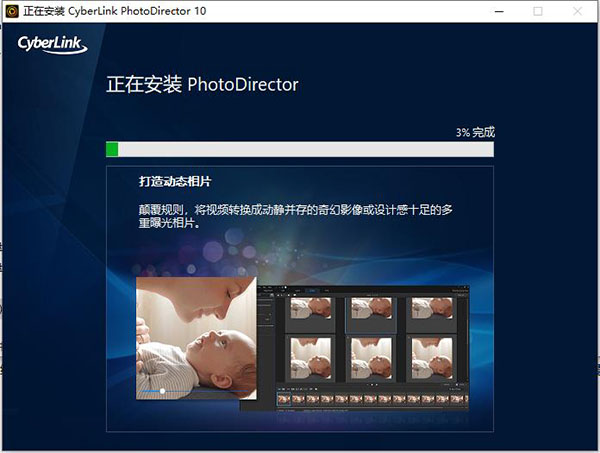Click the '3% 完成' progress text
Screen dimensions: 600x453
click(475, 132)
